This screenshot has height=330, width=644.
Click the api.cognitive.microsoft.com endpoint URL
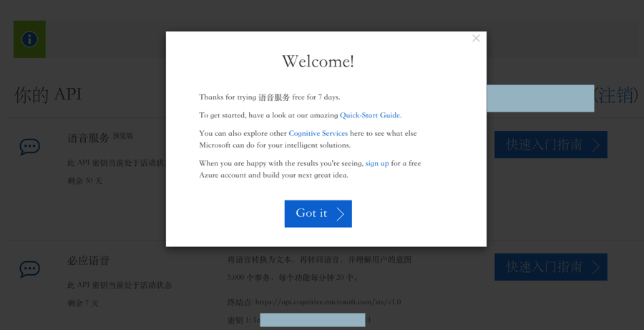pos(328,302)
